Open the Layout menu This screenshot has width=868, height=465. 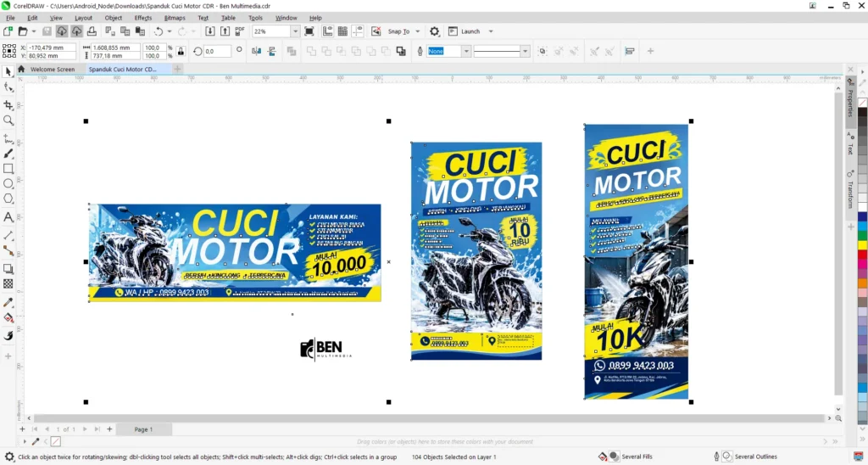click(84, 18)
